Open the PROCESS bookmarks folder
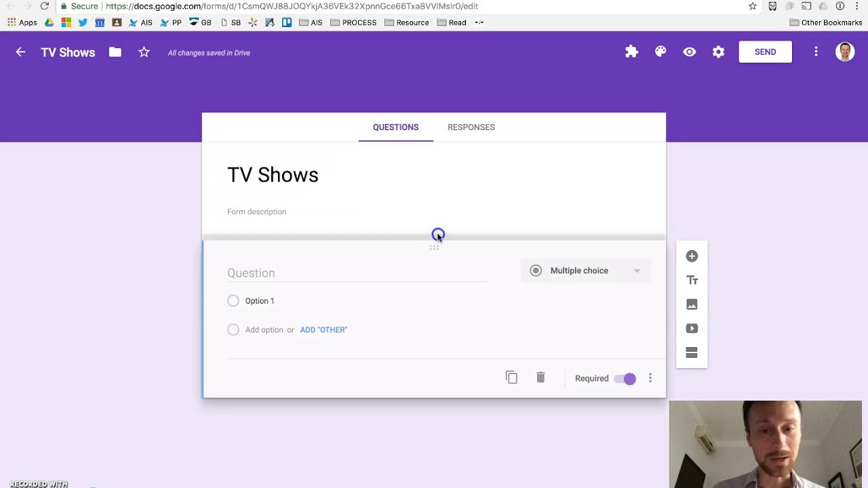The width and height of the screenshot is (868, 488). (x=353, y=22)
